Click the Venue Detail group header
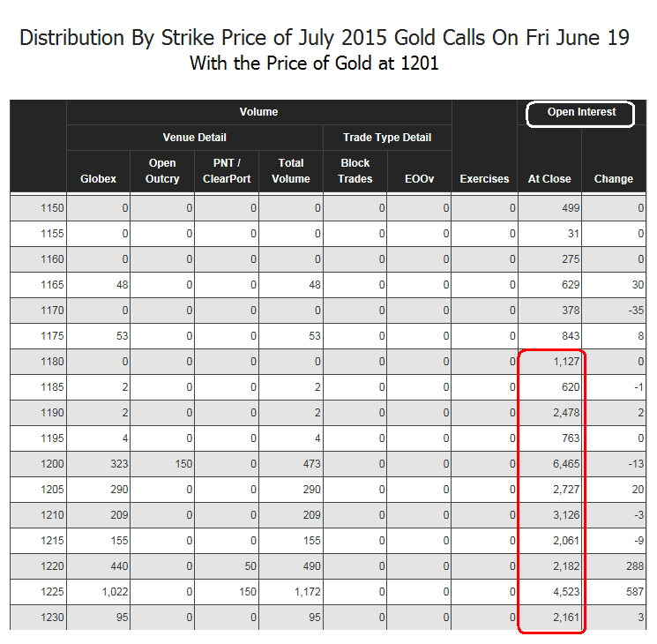Image resolution: width=657 pixels, height=644 pixels. click(x=194, y=138)
